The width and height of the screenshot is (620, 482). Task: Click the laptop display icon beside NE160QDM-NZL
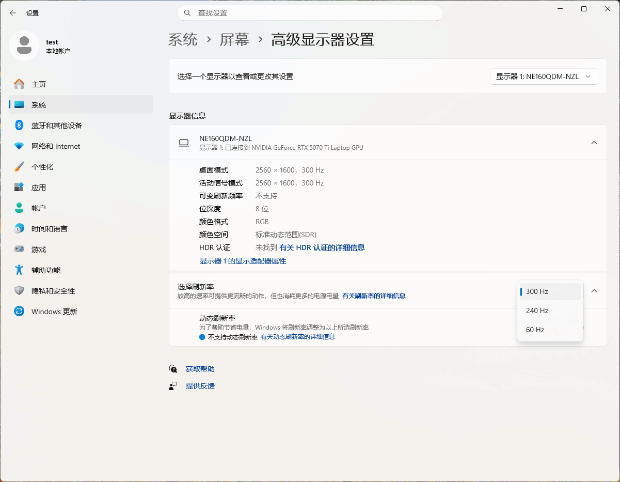(184, 143)
